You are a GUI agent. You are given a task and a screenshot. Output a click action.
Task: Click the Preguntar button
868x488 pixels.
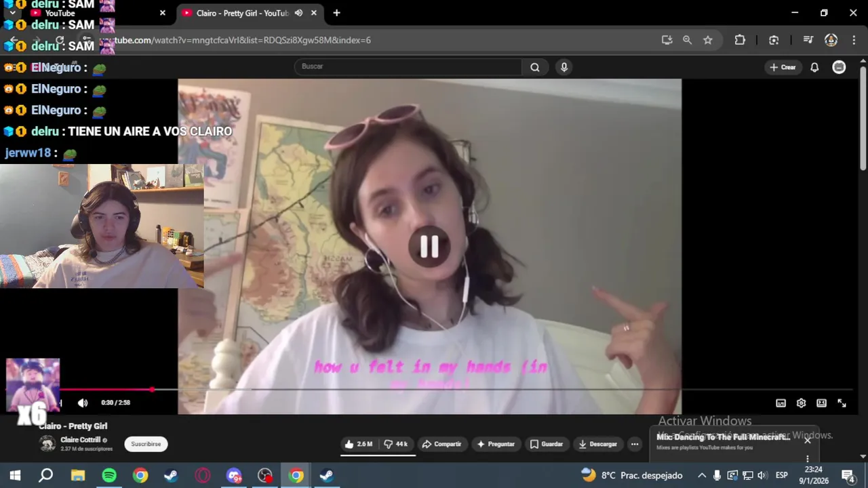pos(496,444)
